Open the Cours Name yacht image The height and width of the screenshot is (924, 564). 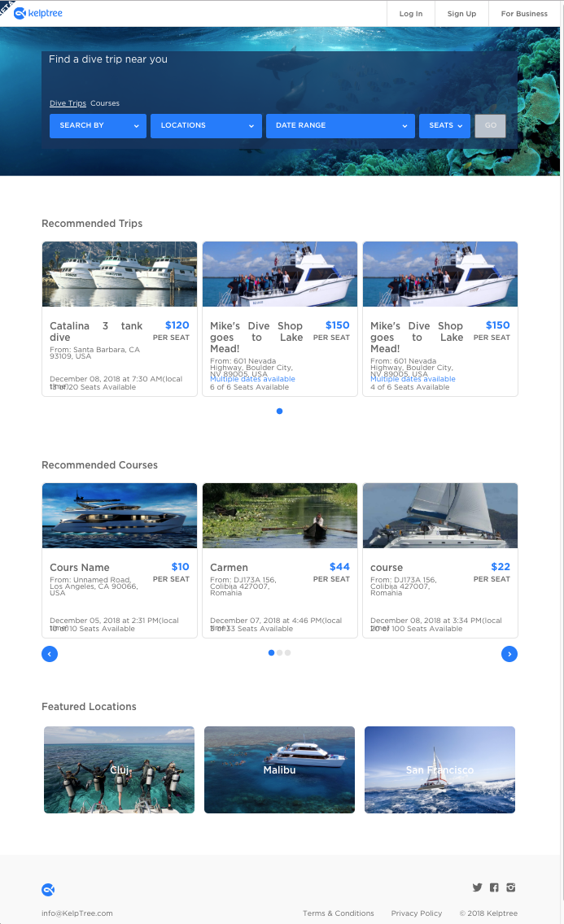pos(120,516)
